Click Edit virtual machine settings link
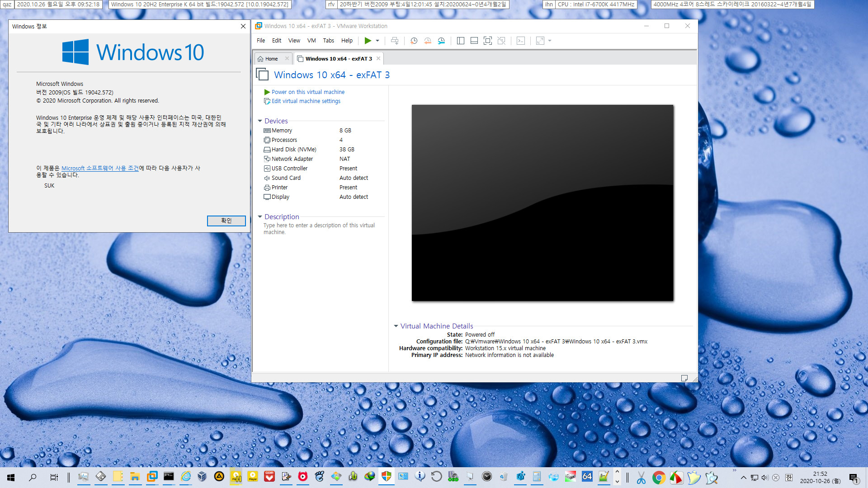Image resolution: width=868 pixels, height=488 pixels. 306,101
